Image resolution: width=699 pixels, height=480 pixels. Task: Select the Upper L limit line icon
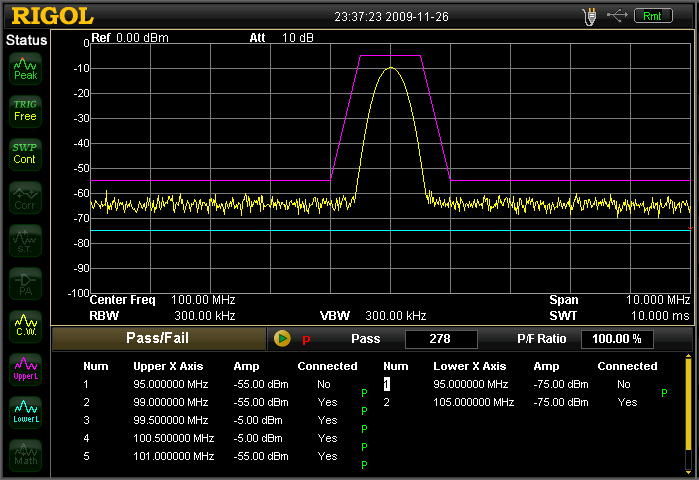tap(25, 369)
